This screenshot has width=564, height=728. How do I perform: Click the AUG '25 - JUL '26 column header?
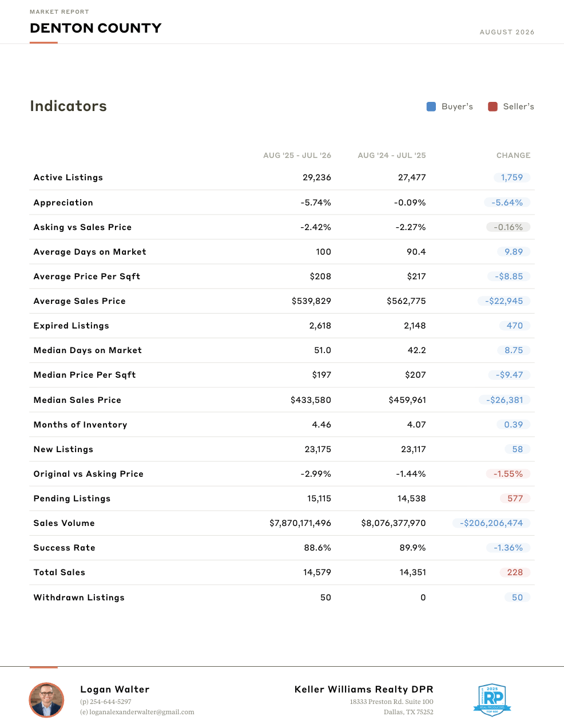pos(297,155)
